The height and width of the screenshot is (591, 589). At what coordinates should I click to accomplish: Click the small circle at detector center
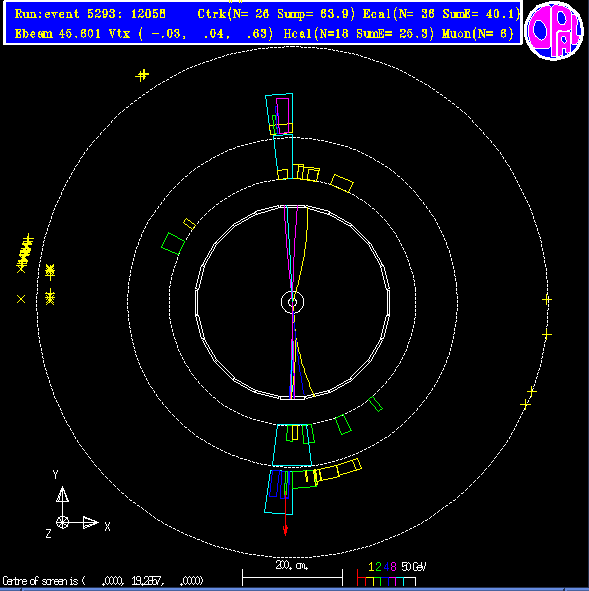coord(292,302)
